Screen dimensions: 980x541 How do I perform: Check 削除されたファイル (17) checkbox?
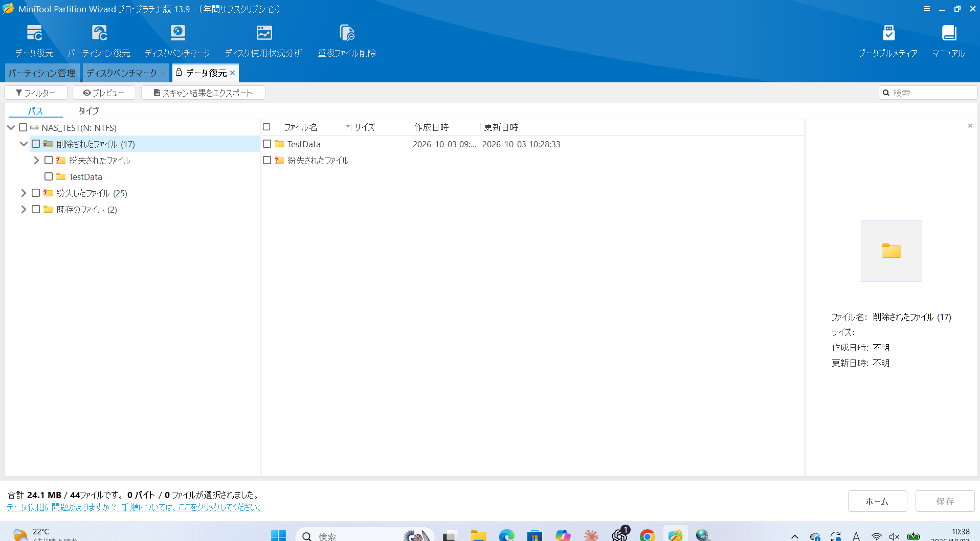tap(36, 144)
